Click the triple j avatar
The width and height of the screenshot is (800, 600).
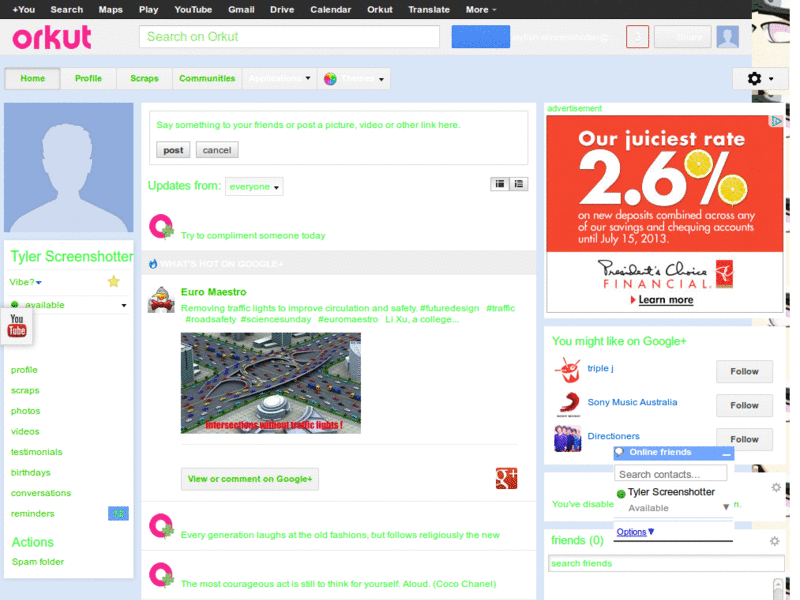[x=567, y=370]
